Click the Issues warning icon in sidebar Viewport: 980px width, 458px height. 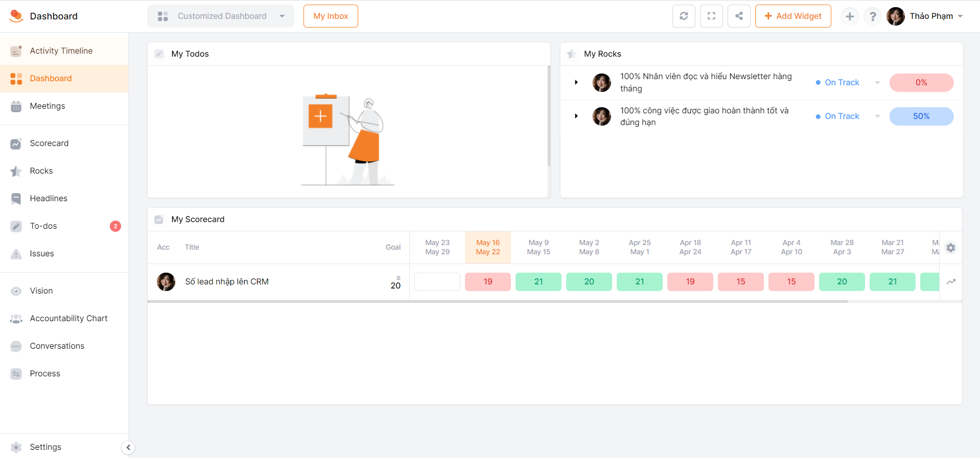click(x=16, y=254)
